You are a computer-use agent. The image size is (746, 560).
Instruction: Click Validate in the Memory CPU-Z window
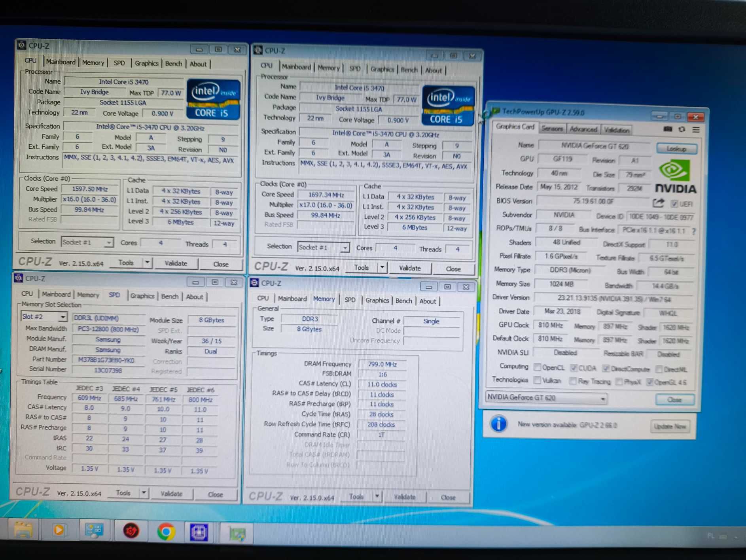click(x=405, y=497)
